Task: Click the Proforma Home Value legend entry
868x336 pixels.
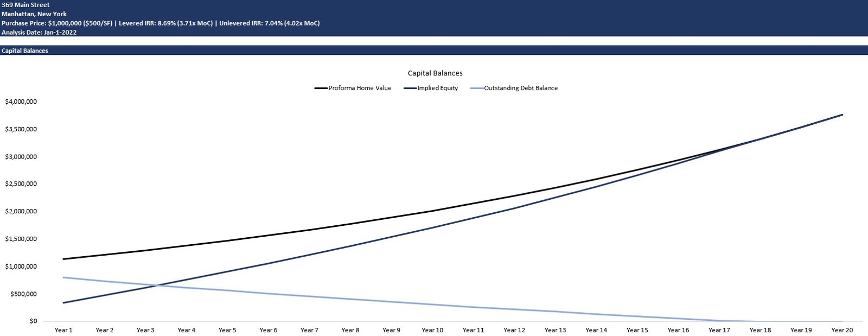Action: 359,88
